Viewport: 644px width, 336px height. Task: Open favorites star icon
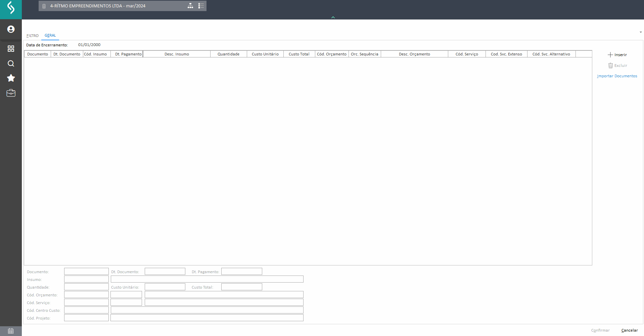(x=11, y=78)
